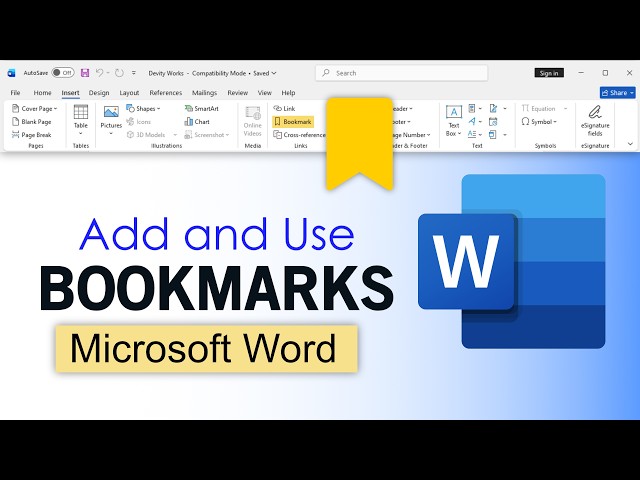Insert a Blank Page
The image size is (640, 480).
pos(32,122)
